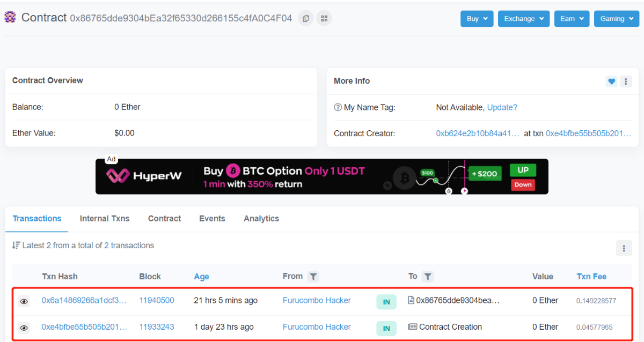Click the $0.00 Ether Value

(125, 132)
